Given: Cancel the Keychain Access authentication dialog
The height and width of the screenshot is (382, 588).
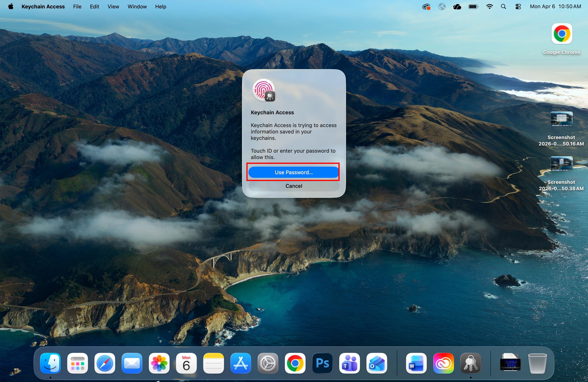Looking at the screenshot, I should tap(294, 186).
